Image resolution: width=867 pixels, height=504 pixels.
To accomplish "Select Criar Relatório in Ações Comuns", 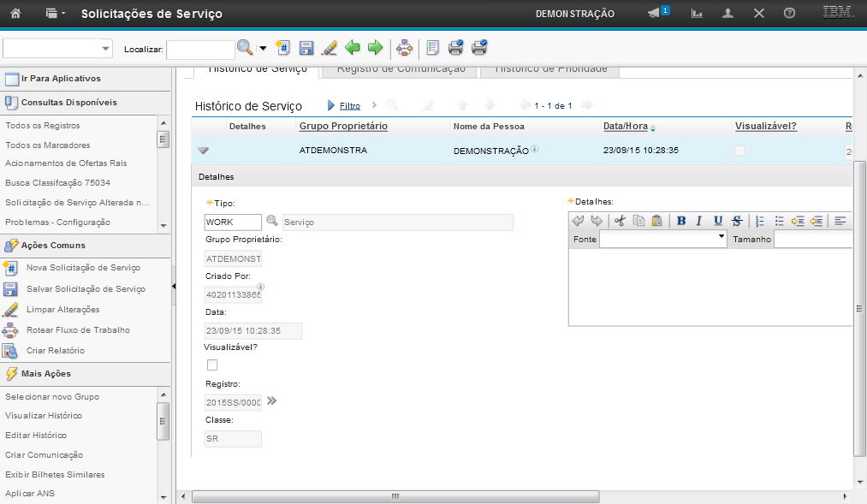I will (56, 351).
